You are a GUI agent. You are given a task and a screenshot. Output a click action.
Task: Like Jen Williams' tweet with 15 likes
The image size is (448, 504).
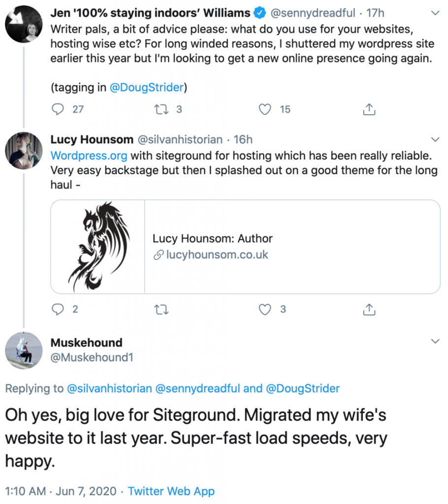(x=265, y=109)
